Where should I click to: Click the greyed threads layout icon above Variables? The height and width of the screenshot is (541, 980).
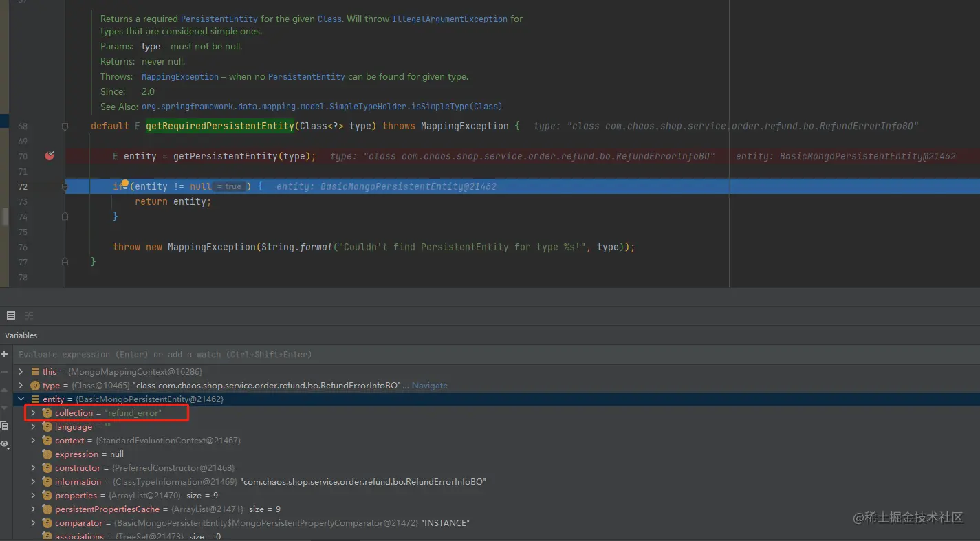click(x=29, y=316)
